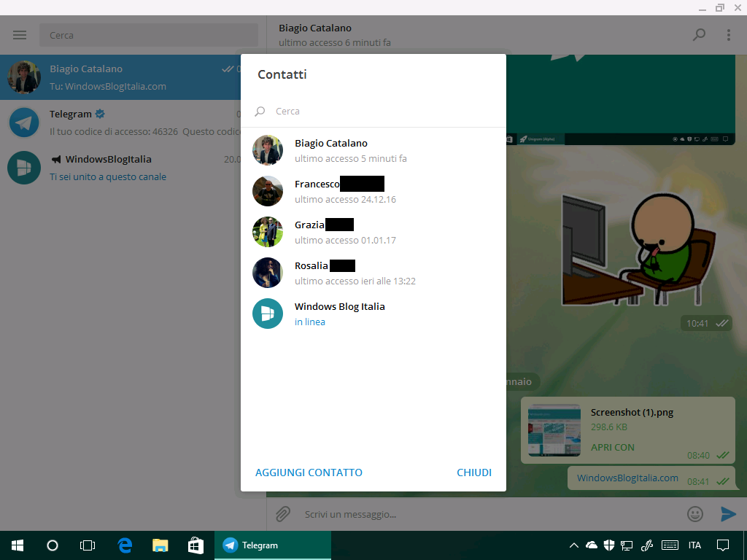The image size is (747, 560).
Task: Open the hamburger main menu
Action: click(x=20, y=35)
